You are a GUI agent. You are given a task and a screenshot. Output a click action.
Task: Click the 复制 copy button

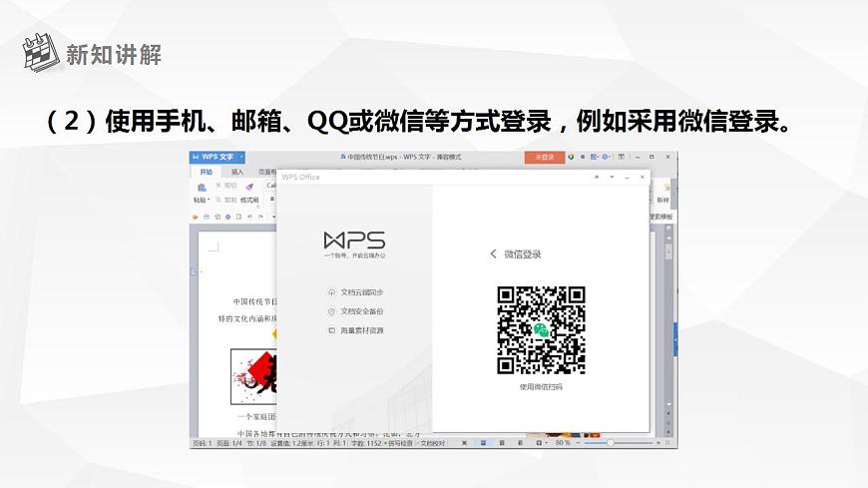tap(226, 200)
